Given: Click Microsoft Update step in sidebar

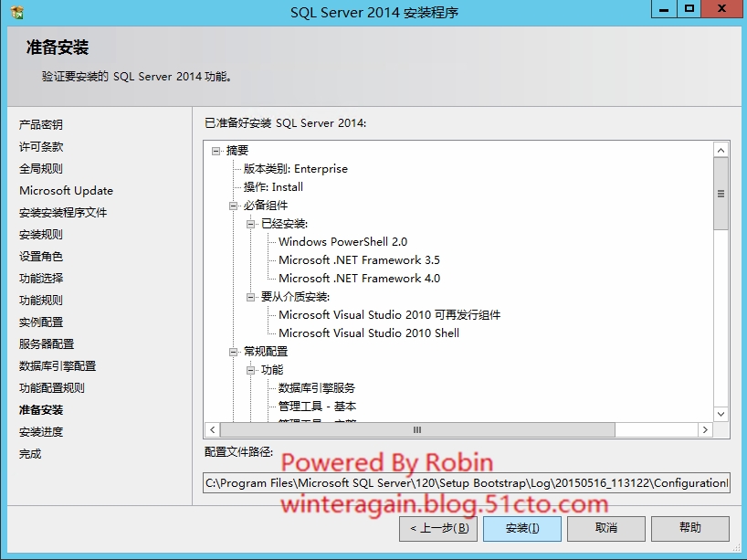Looking at the screenshot, I should 67,191.
